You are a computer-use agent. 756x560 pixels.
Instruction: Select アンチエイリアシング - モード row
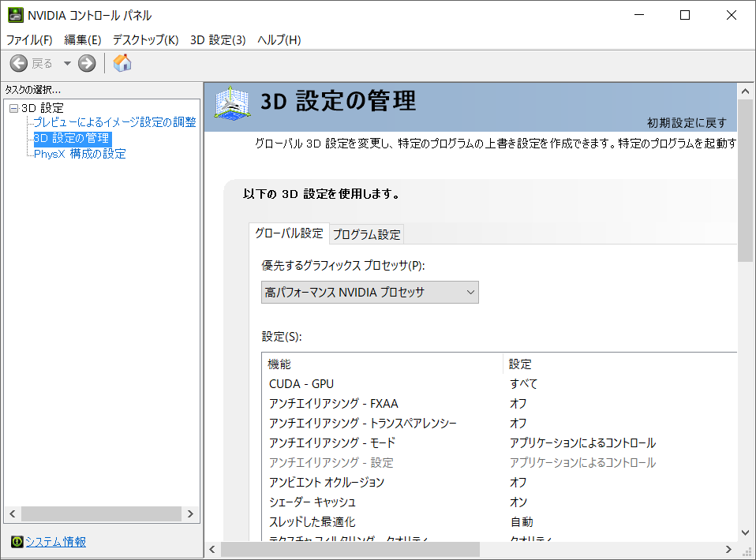(499, 443)
